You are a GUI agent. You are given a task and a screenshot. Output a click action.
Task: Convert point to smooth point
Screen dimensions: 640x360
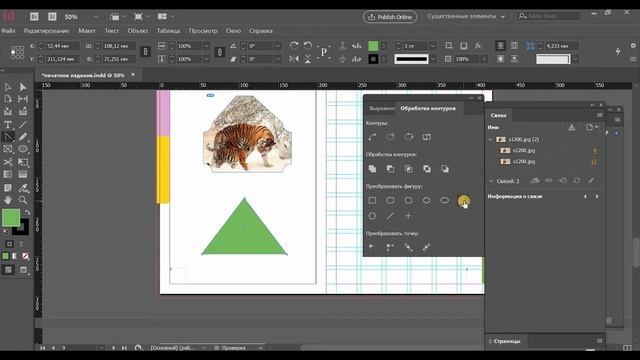pyautogui.click(x=409, y=247)
